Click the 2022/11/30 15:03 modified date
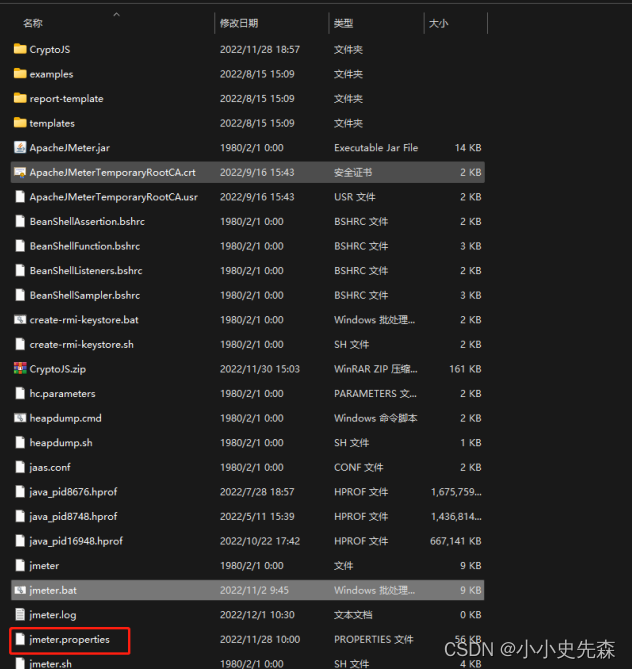 (260, 369)
